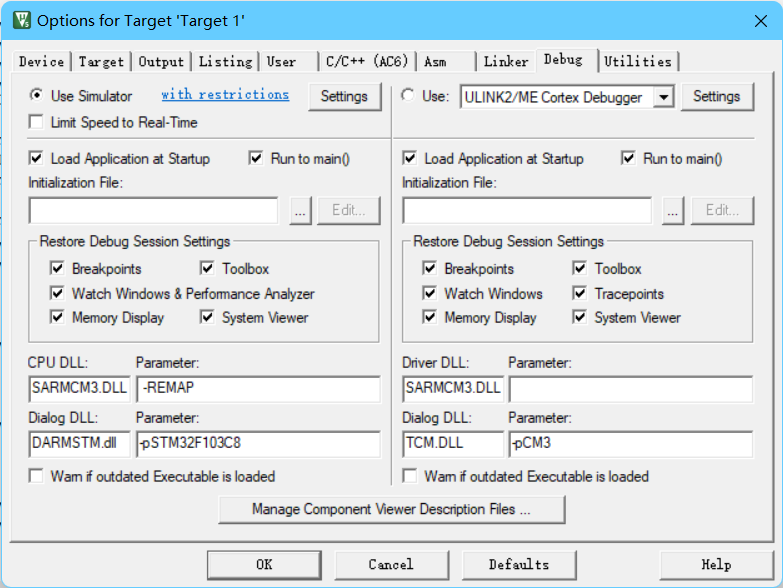Browse for simulator initialization file

(x=300, y=211)
